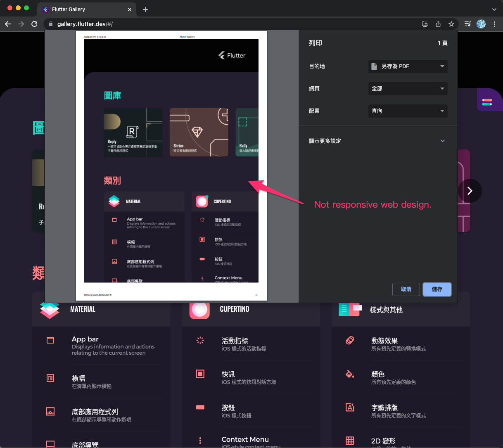Click the carousel next arrow button
Screen dimensions: 503x448
pyautogui.click(x=470, y=191)
